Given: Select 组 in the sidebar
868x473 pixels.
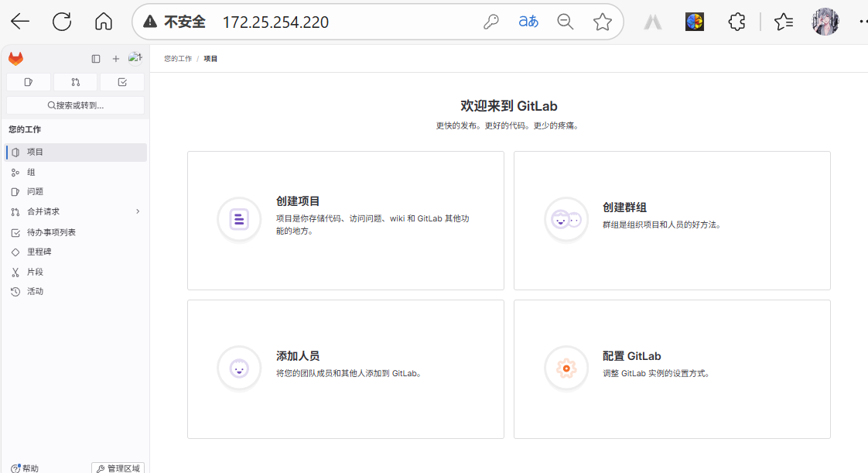Looking at the screenshot, I should (x=76, y=173).
